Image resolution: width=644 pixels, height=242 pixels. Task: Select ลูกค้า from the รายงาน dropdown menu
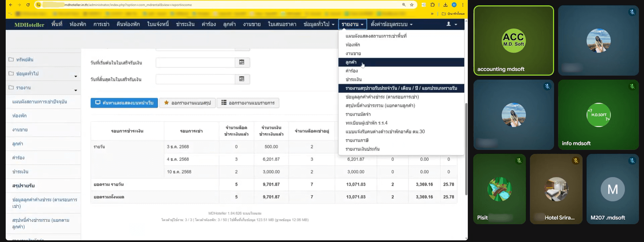[x=351, y=62]
